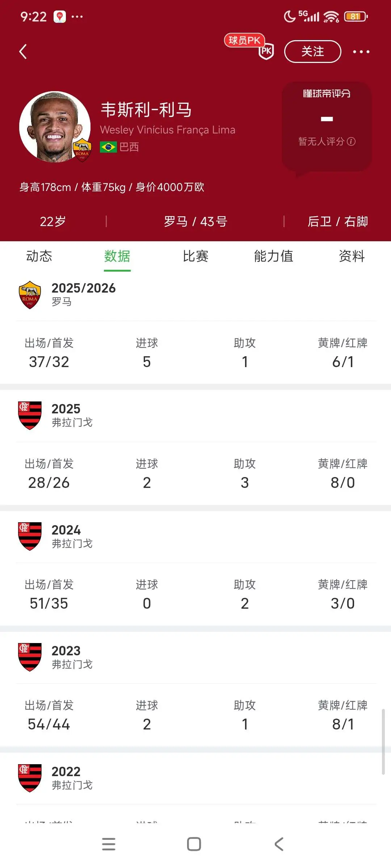Tap the Flamengo crest for 2024 season
391x868 pixels.
(30, 536)
